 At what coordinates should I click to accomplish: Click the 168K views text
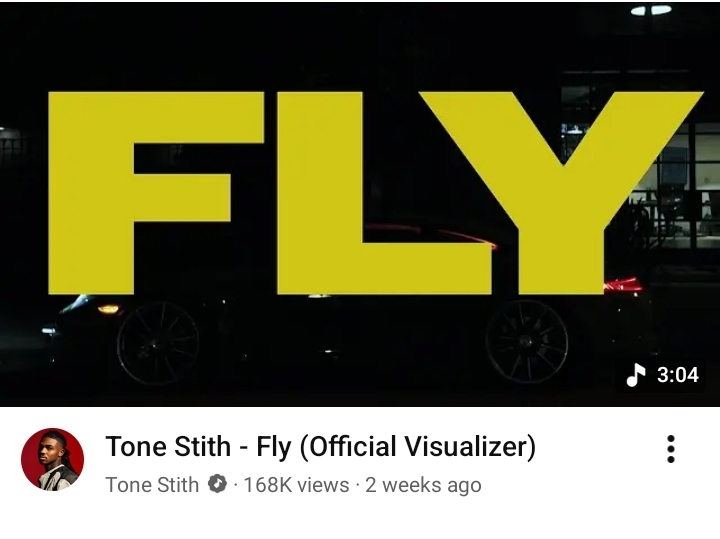[x=296, y=485]
